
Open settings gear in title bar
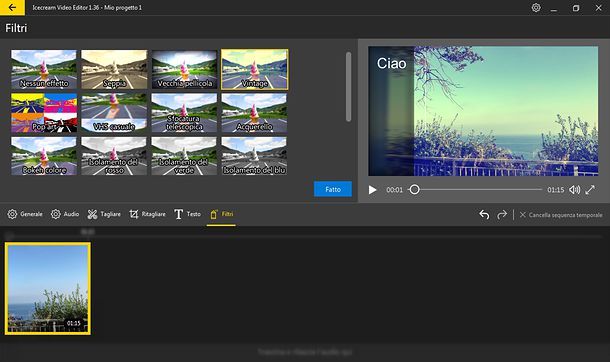click(536, 7)
